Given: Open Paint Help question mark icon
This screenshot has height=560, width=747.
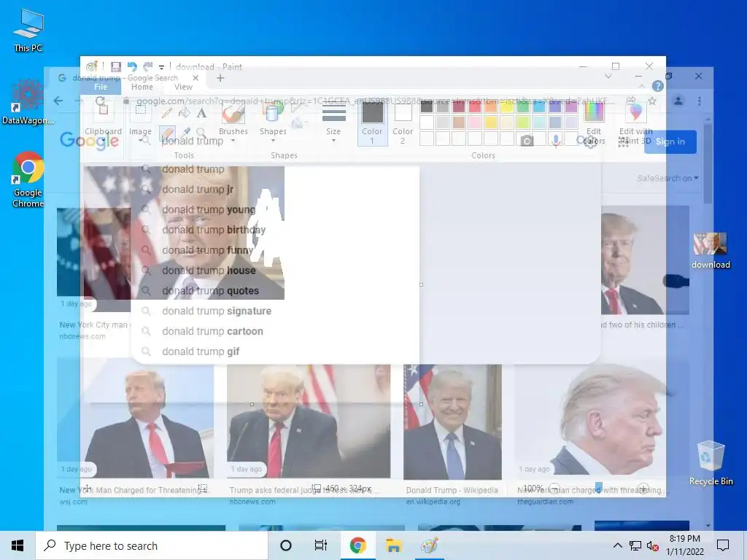Looking at the screenshot, I should (x=657, y=86).
